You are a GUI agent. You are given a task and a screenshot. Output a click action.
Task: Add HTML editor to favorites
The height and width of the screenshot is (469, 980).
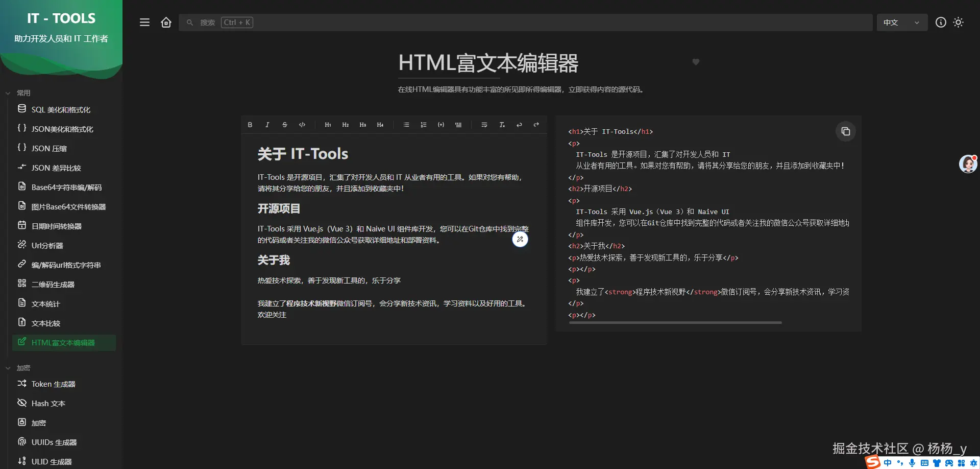(x=696, y=62)
